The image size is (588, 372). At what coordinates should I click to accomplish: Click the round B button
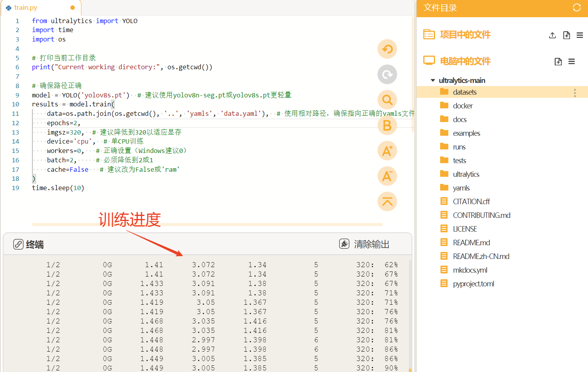pos(387,125)
